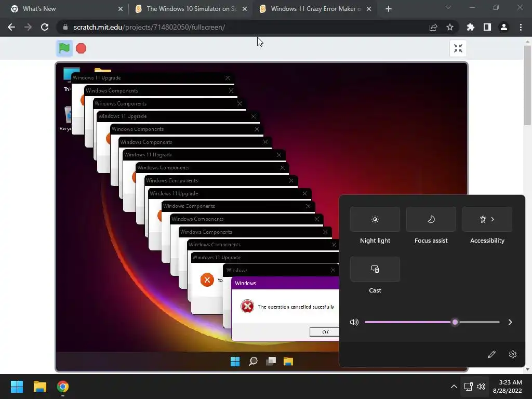Viewport: 532px width, 399px height.
Task: Open the real Windows Start menu
Action: (x=17, y=387)
